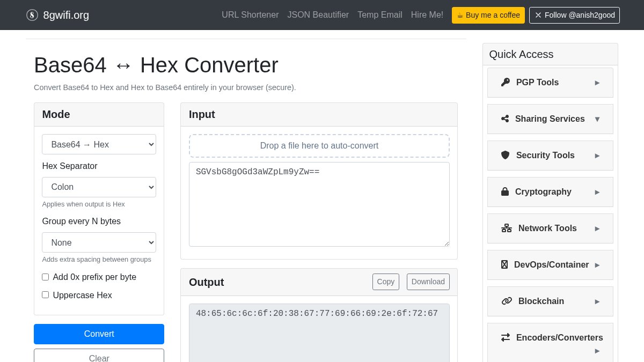Open the Base64 → Hex mode dropdown

99,144
